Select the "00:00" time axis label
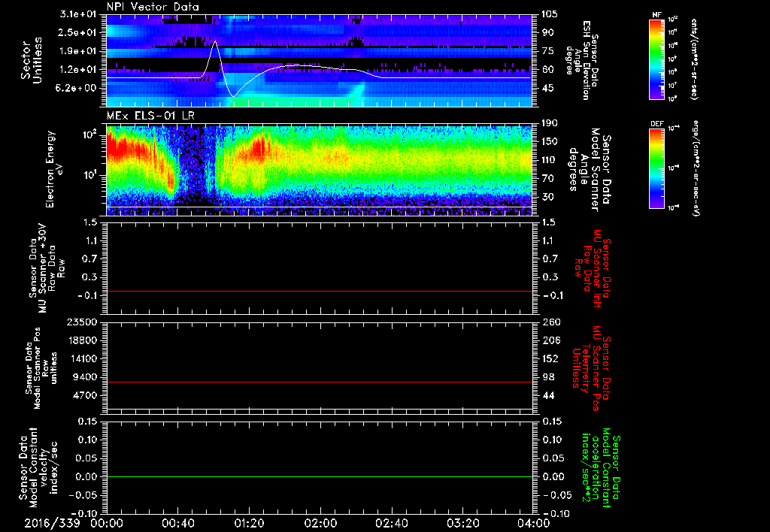The width and height of the screenshot is (770, 532). click(x=107, y=523)
